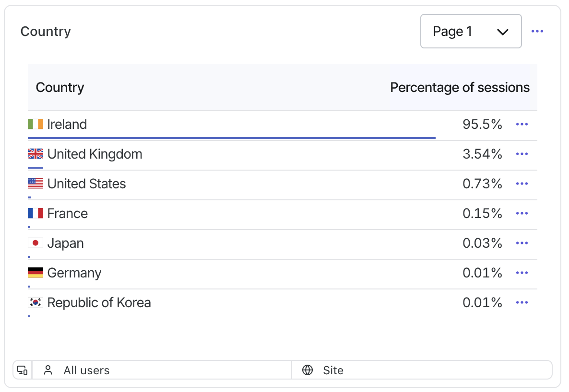
Task: Select the Germany country name
Action: tap(74, 273)
